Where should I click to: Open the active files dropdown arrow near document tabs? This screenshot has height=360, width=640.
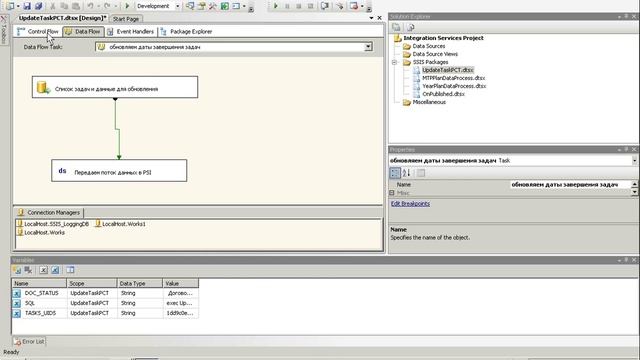click(371, 18)
